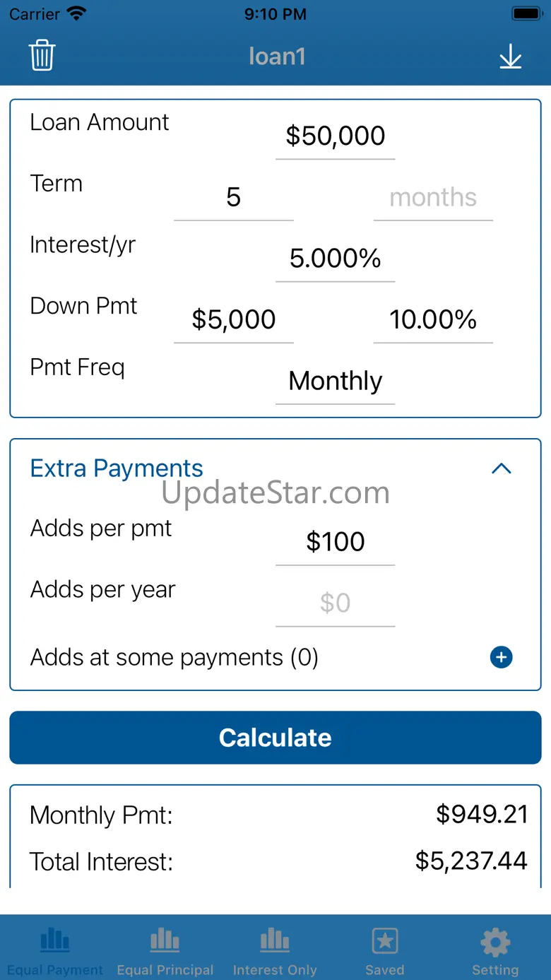Screen dimensions: 551x980
Task: Tap the trash can delete icon
Action: tap(42, 56)
